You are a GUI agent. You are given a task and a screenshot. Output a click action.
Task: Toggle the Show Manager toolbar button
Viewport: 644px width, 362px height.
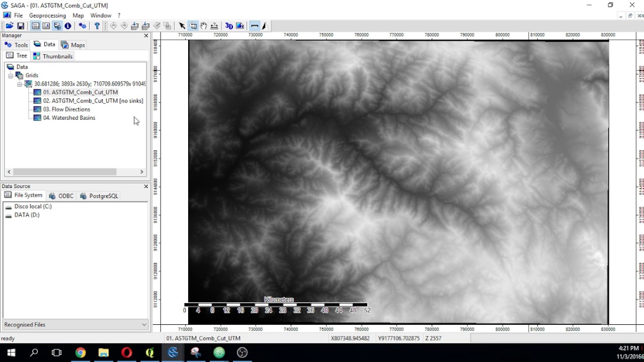[x=35, y=26]
